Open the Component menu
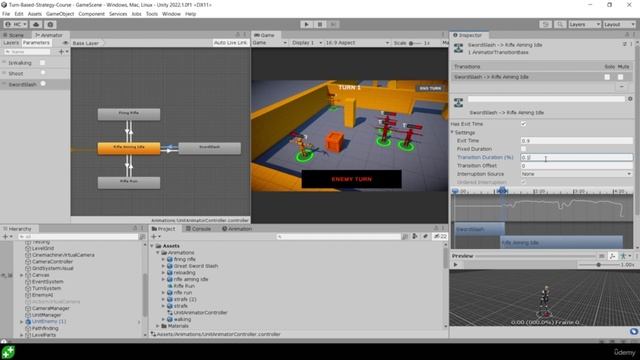The image size is (640, 360). 91,14
